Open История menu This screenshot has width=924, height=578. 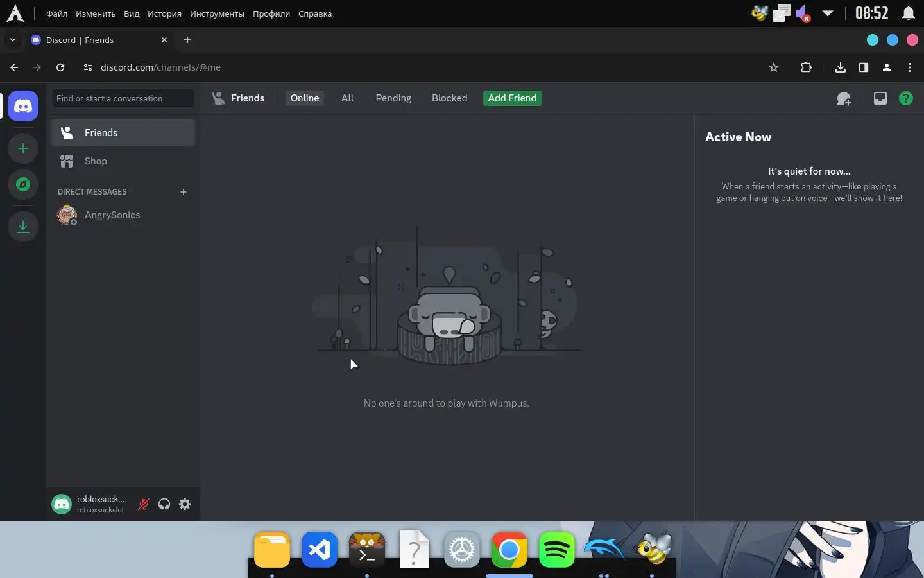[x=164, y=13]
